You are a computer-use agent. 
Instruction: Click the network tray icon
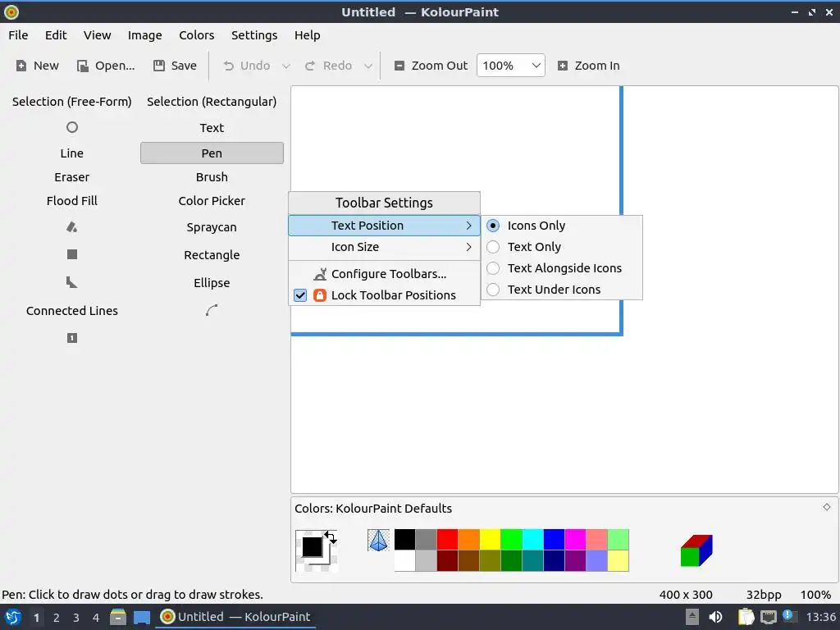(768, 617)
